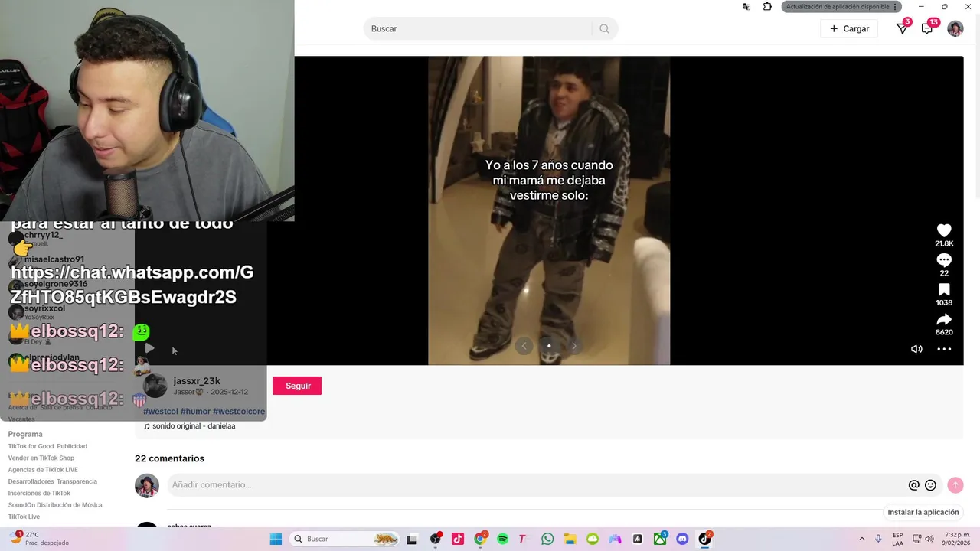Open the Vender en TikTok Shop link
This screenshot has height=551, width=980.
[41, 458]
